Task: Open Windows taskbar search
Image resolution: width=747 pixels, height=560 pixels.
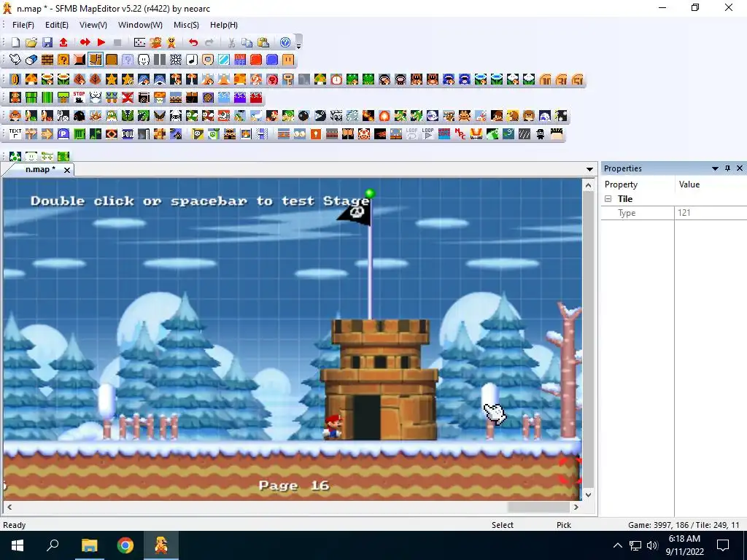Action: click(x=53, y=545)
